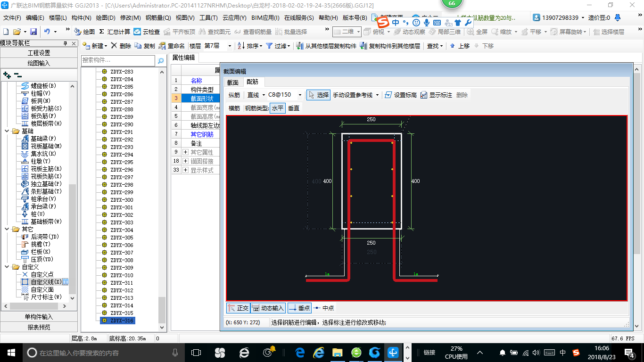Click the save floppy disk icon
Screen dimensions: 644x362
click(x=33, y=32)
